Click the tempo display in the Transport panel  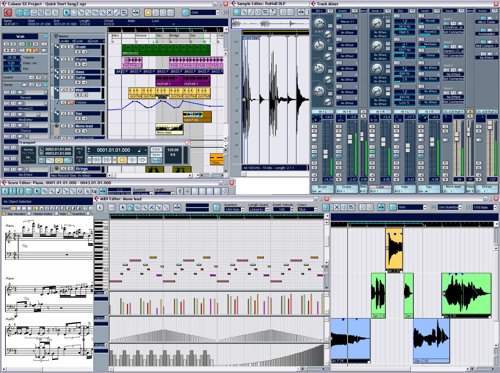click(173, 152)
